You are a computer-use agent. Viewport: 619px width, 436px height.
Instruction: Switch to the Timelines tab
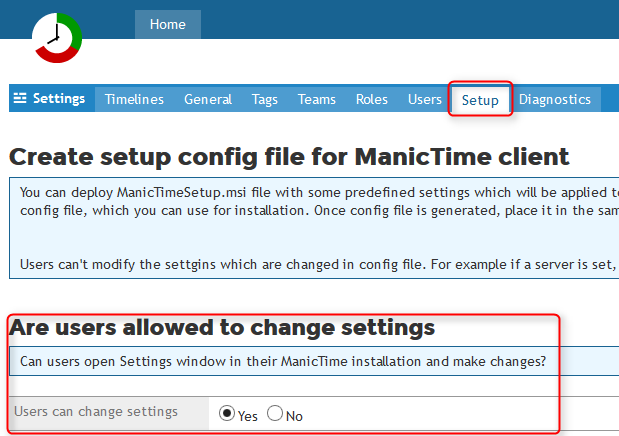[134, 99]
